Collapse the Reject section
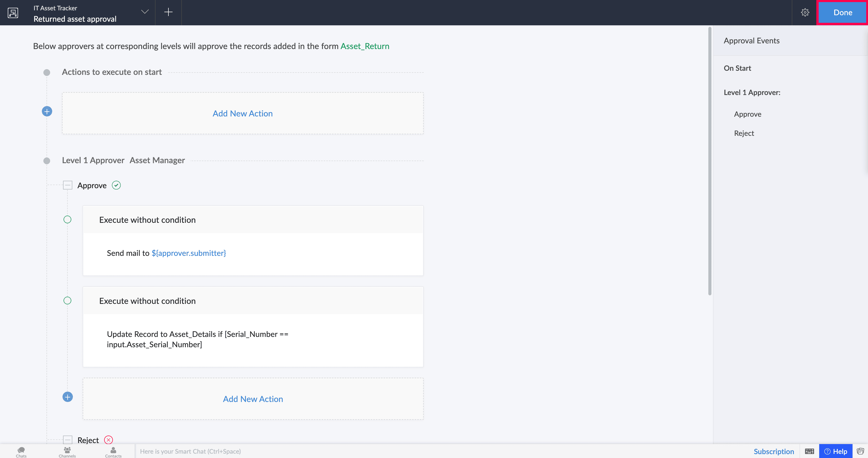The width and height of the screenshot is (868, 458). [x=68, y=440]
